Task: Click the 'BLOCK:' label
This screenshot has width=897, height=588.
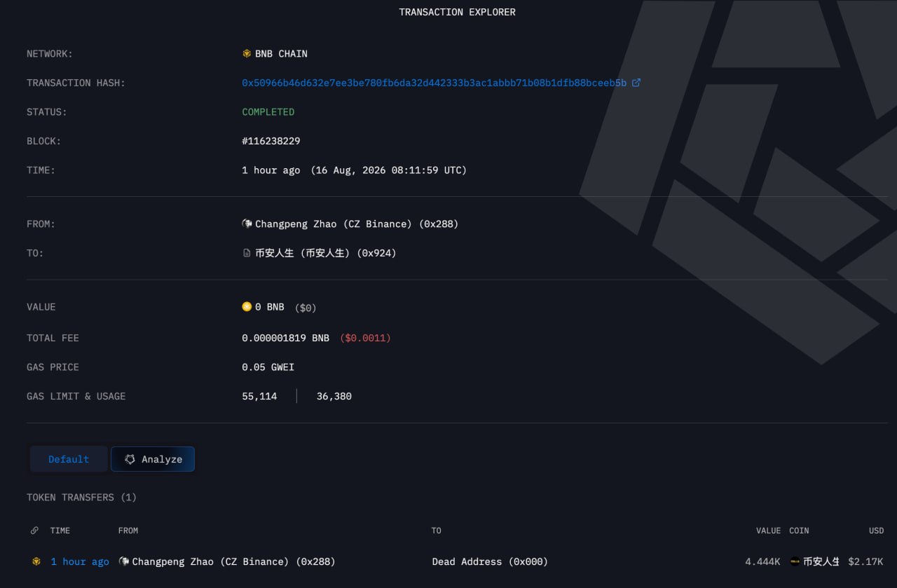Action: (x=44, y=141)
